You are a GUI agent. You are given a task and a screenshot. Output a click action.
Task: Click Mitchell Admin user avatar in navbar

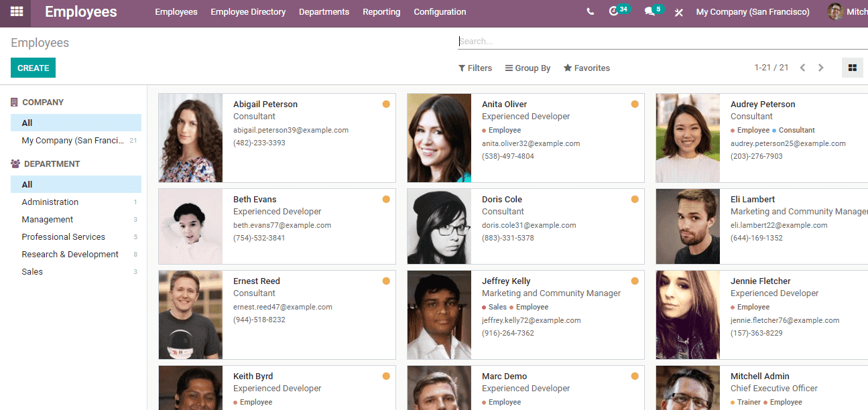click(x=835, y=11)
